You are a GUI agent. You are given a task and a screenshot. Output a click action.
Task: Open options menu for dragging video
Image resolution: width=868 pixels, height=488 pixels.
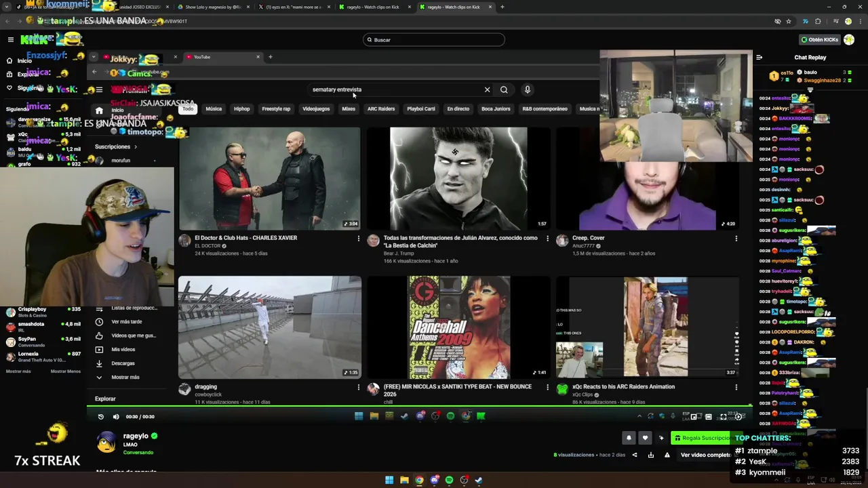click(x=359, y=387)
